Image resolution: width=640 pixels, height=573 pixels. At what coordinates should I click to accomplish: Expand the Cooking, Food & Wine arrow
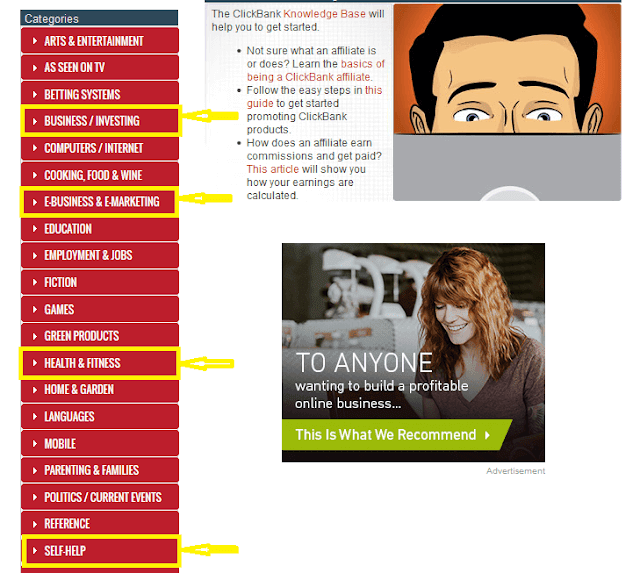tap(35, 175)
